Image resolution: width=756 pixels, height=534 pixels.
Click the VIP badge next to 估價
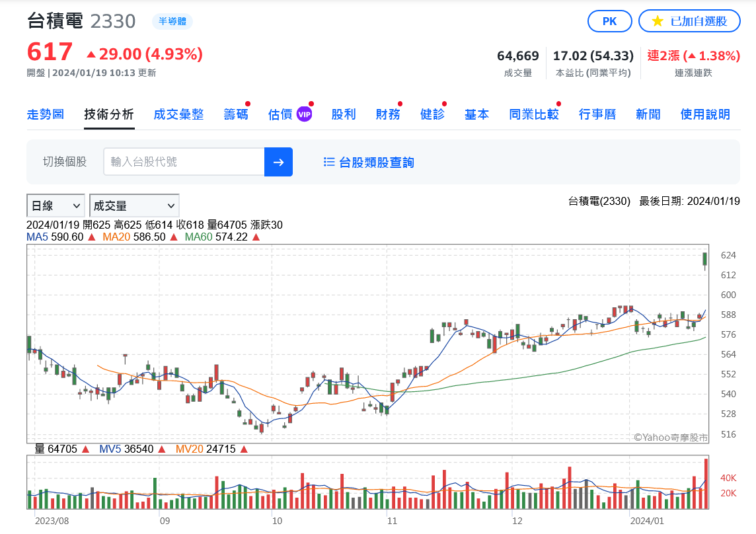coord(304,114)
